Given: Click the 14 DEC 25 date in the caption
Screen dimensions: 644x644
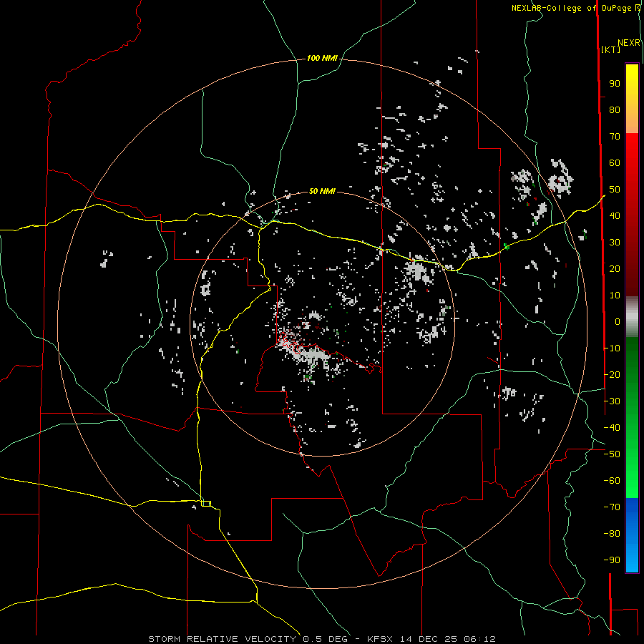Looking at the screenshot, I should click(x=428, y=639).
